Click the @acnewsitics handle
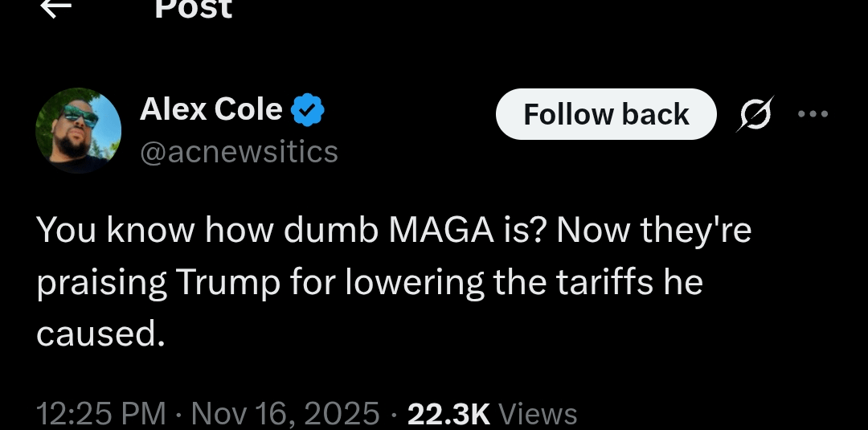 (239, 151)
